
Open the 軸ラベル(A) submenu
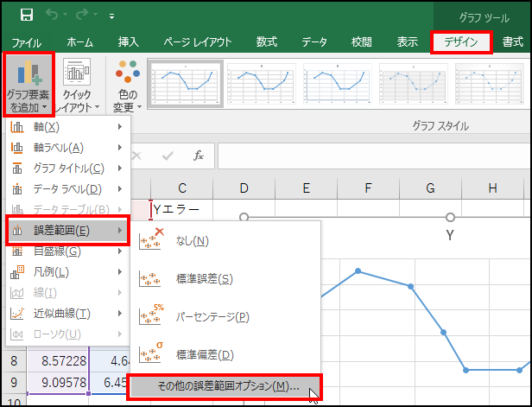(x=68, y=148)
